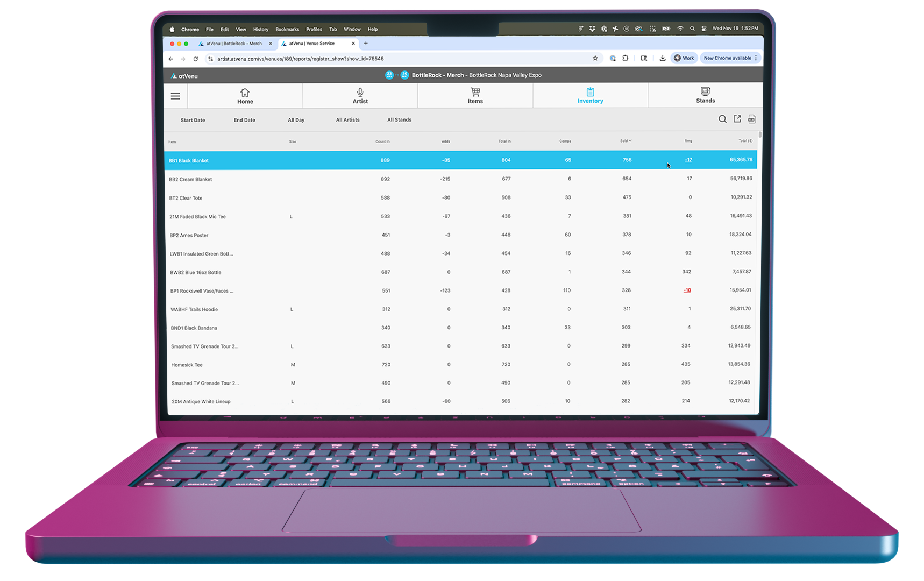Close the atVenu | Venue Service tab

coord(353,44)
